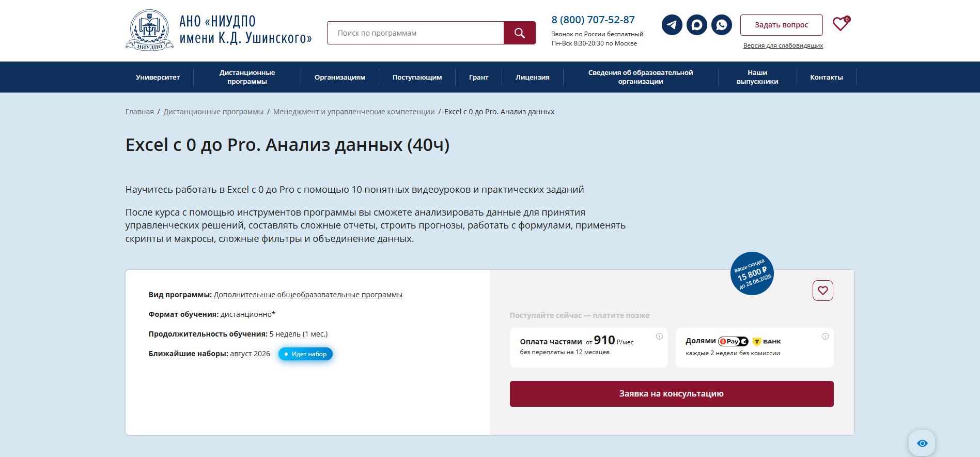This screenshot has height=457, width=980.
Task: Add this course to favorites heart
Action: [823, 291]
